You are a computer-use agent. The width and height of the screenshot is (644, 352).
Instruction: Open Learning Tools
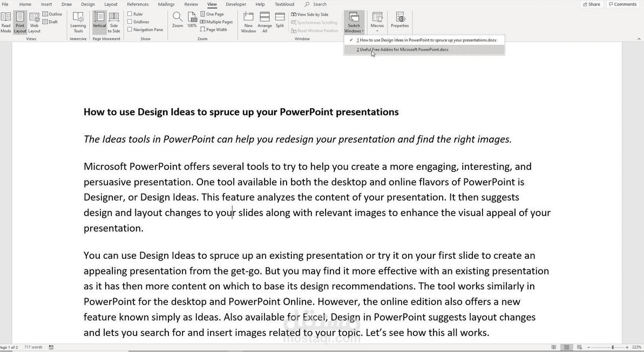tap(78, 23)
